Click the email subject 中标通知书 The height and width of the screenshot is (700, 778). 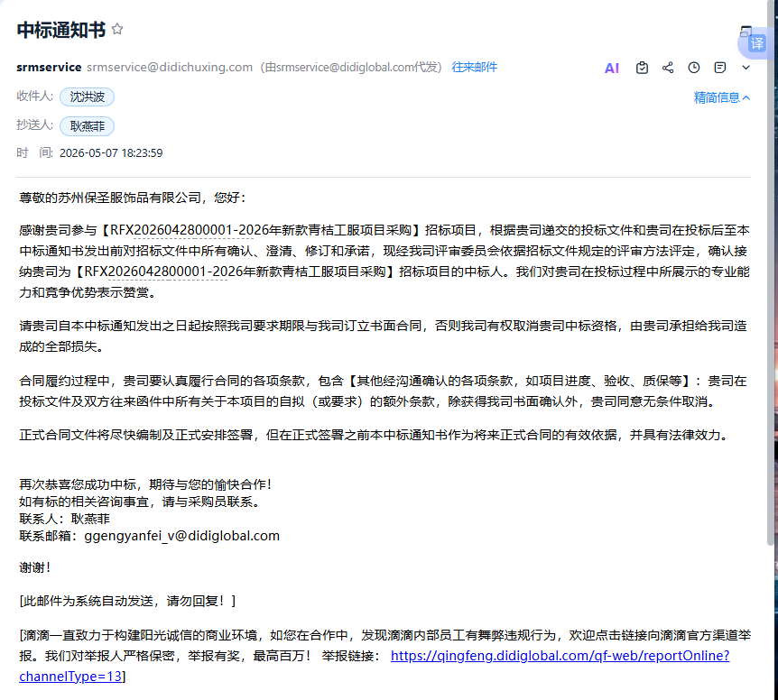click(61, 30)
